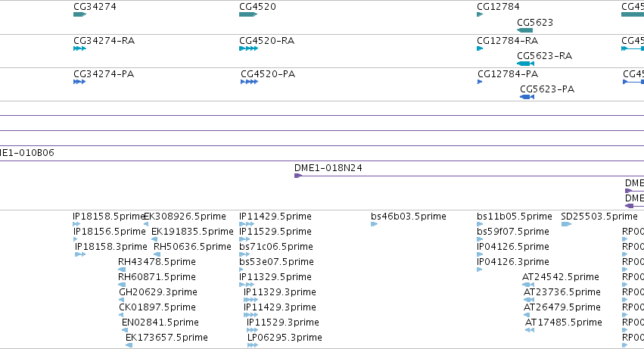
Task: Click the DME1-018N24 BAC start marker
Action: click(298, 176)
